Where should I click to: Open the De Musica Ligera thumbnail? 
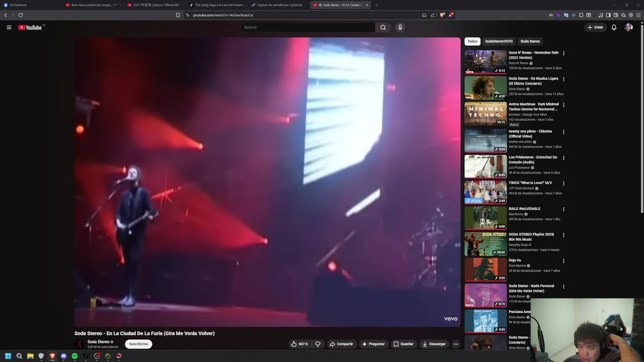[x=486, y=87]
